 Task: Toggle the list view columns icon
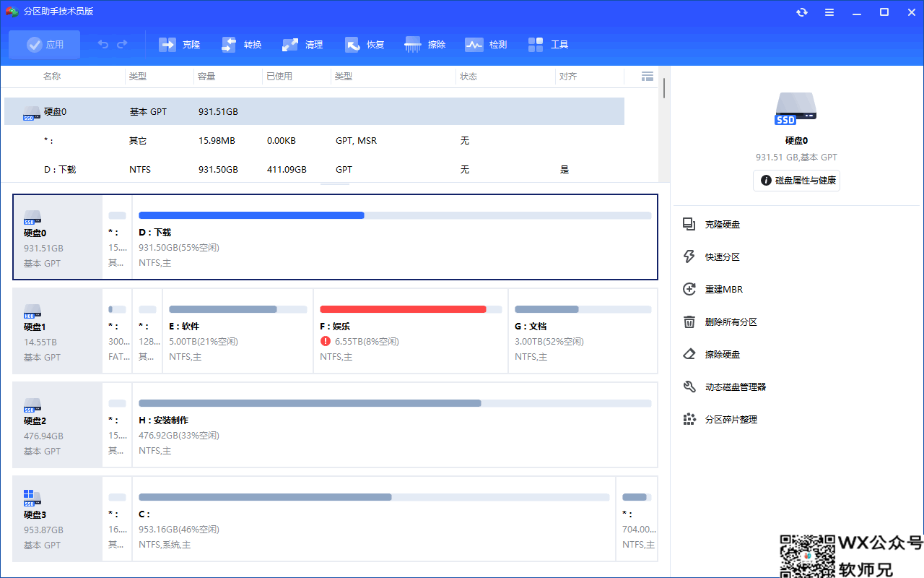pyautogui.click(x=648, y=77)
